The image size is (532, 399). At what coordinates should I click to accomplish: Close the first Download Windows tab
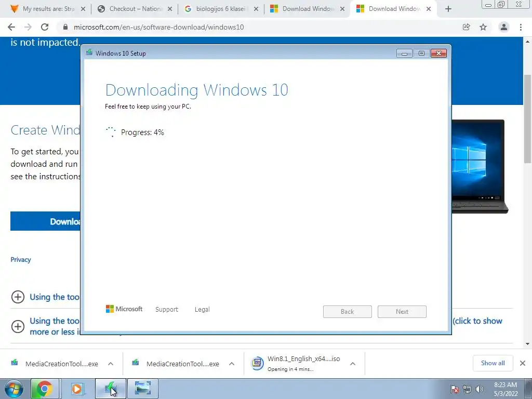tap(343, 9)
